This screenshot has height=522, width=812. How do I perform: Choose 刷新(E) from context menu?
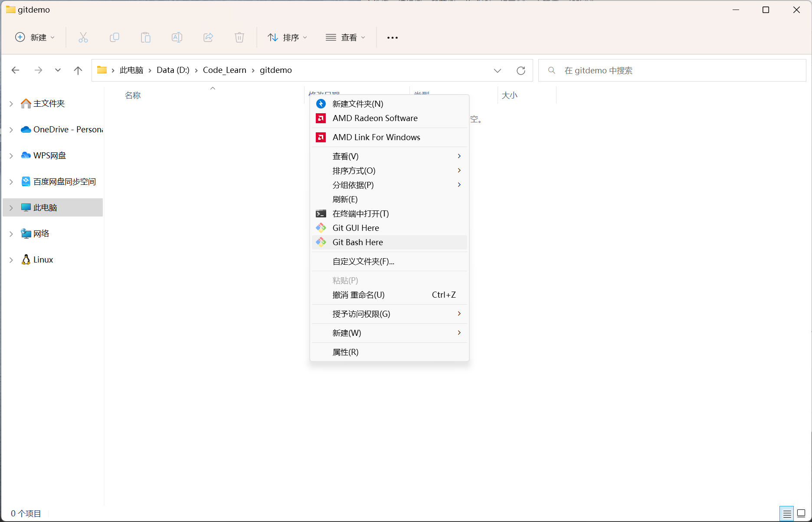[390, 199]
